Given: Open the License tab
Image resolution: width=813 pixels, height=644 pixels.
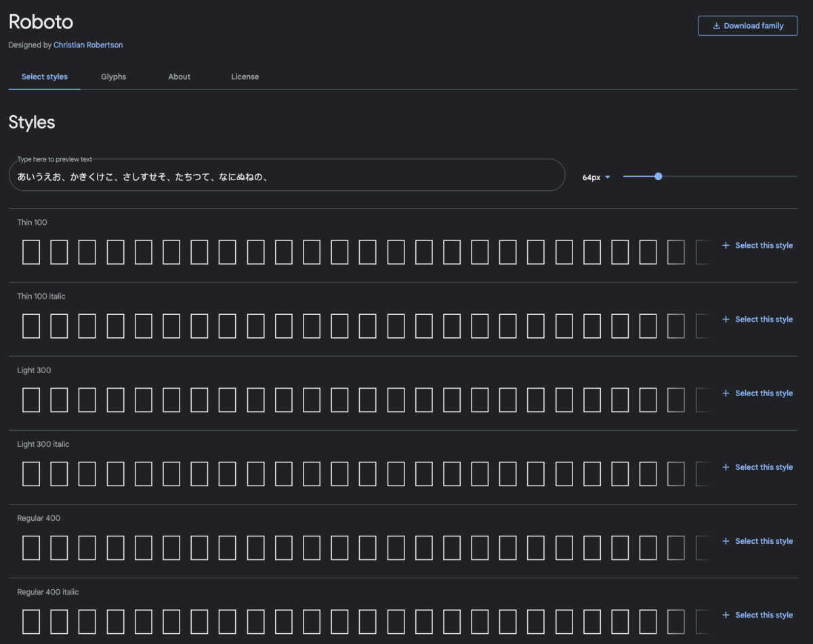Looking at the screenshot, I should point(245,77).
